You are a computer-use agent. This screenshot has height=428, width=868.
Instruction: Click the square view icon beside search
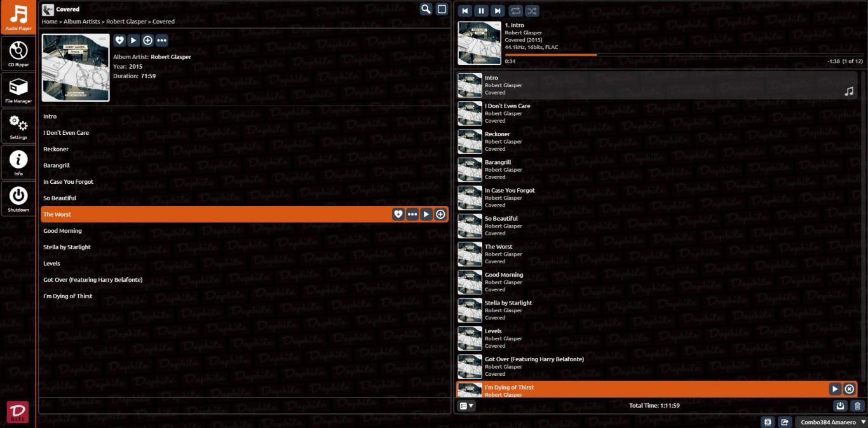pyautogui.click(x=442, y=9)
